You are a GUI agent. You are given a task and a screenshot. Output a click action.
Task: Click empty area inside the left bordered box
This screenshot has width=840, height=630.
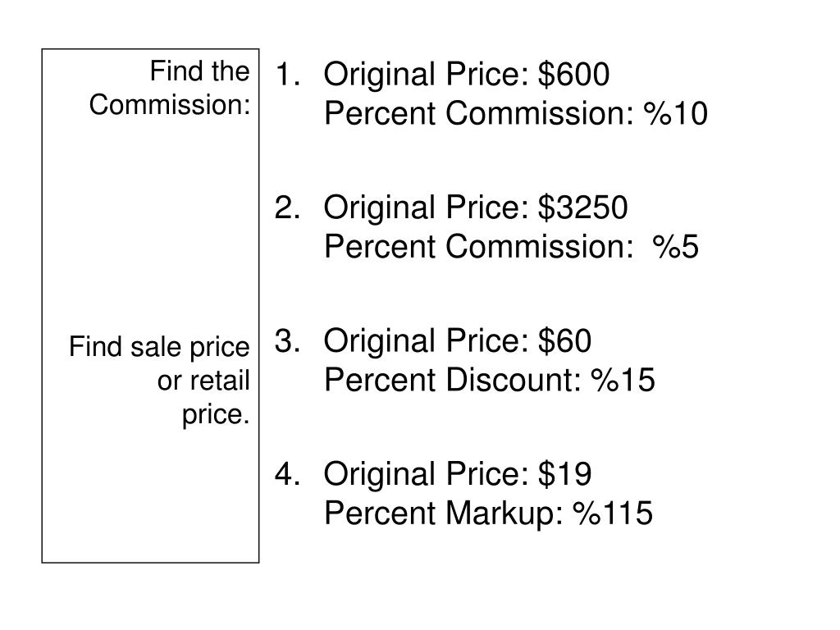pos(150,225)
